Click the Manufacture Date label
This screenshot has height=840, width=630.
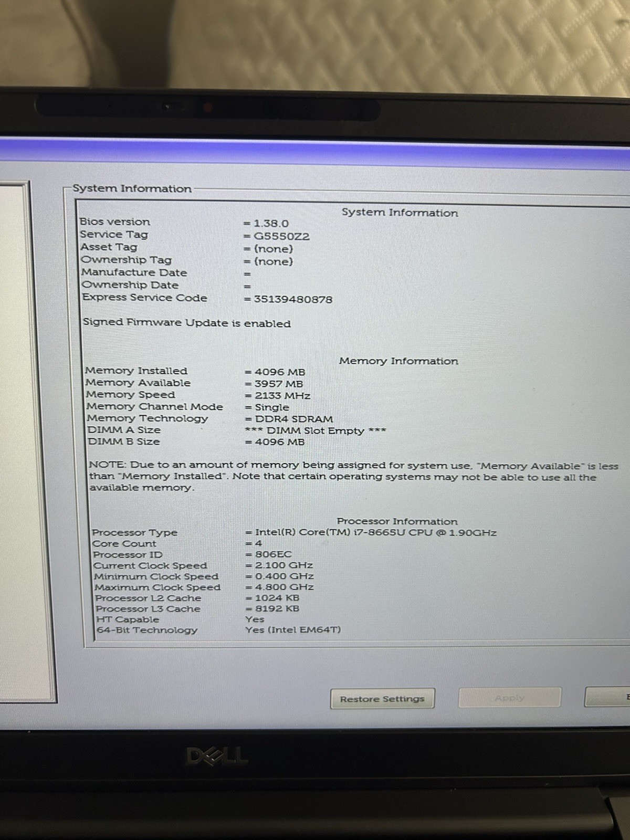pyautogui.click(x=134, y=272)
